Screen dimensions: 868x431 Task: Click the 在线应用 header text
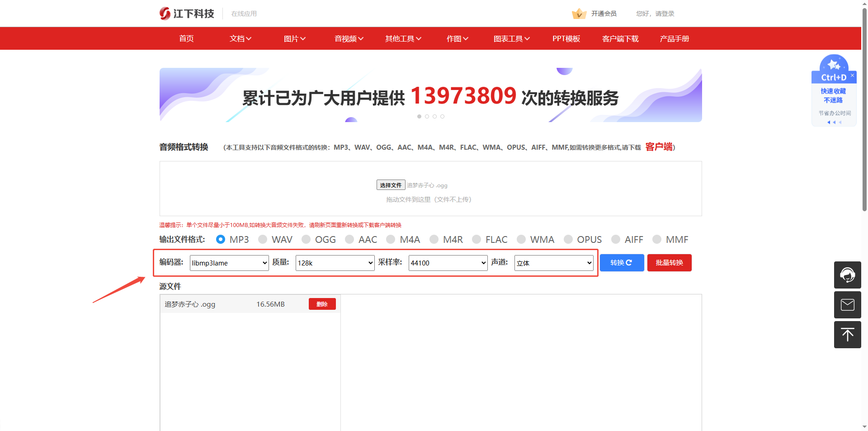click(x=244, y=14)
